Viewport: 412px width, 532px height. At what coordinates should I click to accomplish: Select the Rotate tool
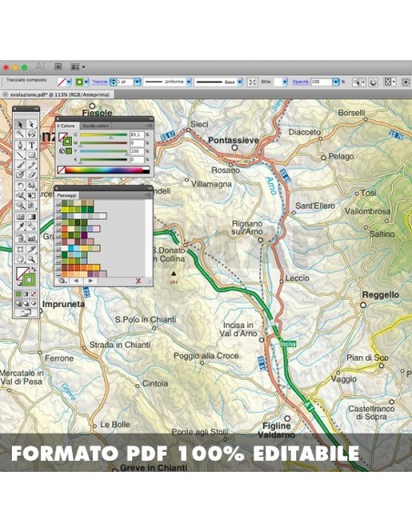tap(20, 186)
